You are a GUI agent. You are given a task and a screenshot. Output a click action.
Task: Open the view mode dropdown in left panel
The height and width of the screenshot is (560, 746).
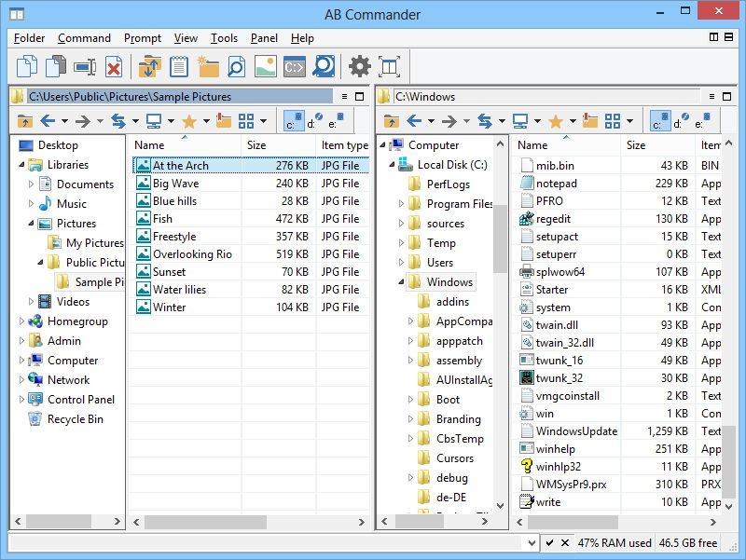[x=264, y=121]
